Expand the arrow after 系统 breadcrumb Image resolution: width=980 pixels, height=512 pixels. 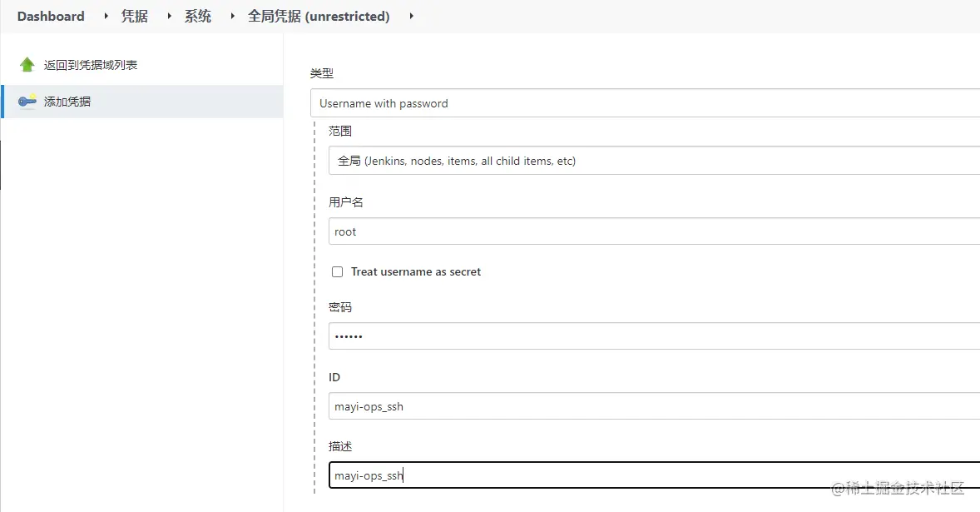coord(232,16)
